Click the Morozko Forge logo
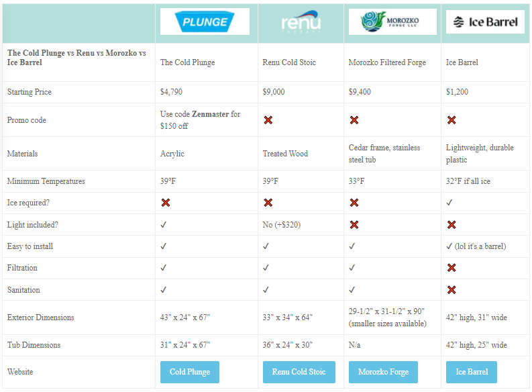The image size is (532, 392). [x=392, y=21]
